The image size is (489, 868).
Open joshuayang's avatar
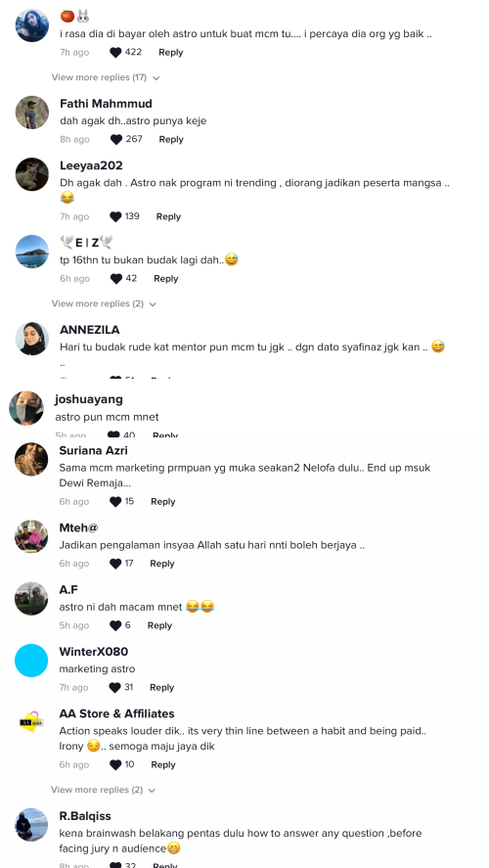pos(26,408)
